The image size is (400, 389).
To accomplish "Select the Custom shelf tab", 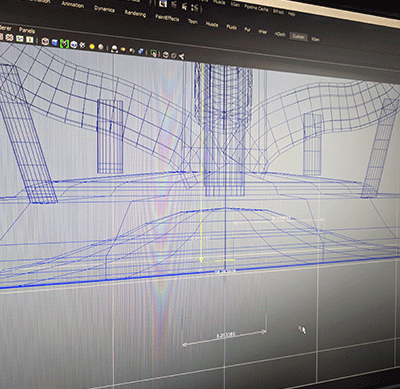I will pos(298,36).
